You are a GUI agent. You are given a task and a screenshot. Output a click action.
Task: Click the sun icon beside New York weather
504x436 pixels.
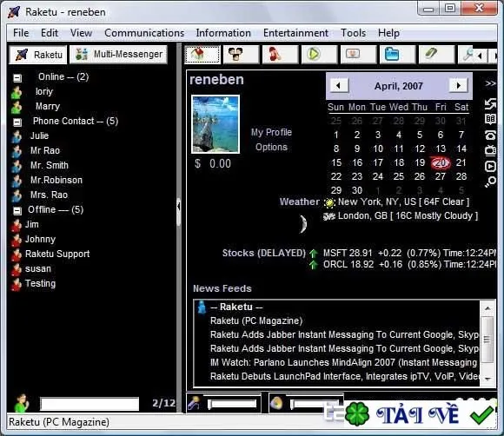(x=329, y=202)
